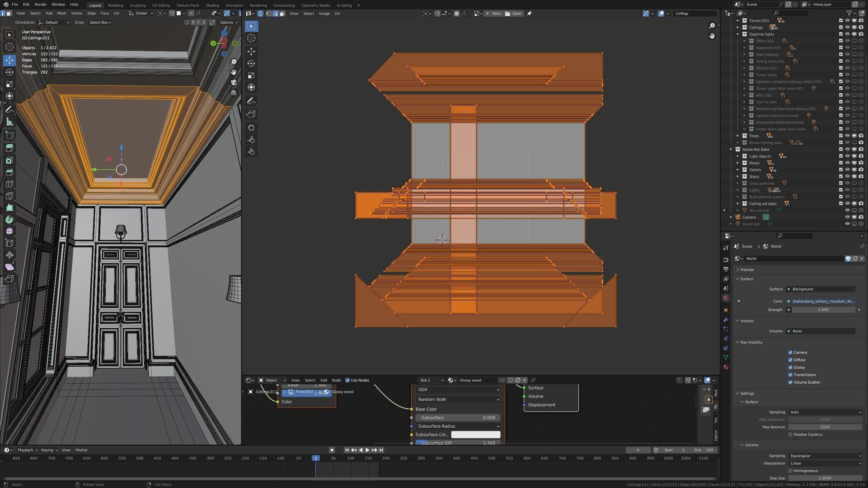Uncheck Volume Scatter ray visibility
Image resolution: width=868 pixels, height=488 pixels.
pos(790,382)
